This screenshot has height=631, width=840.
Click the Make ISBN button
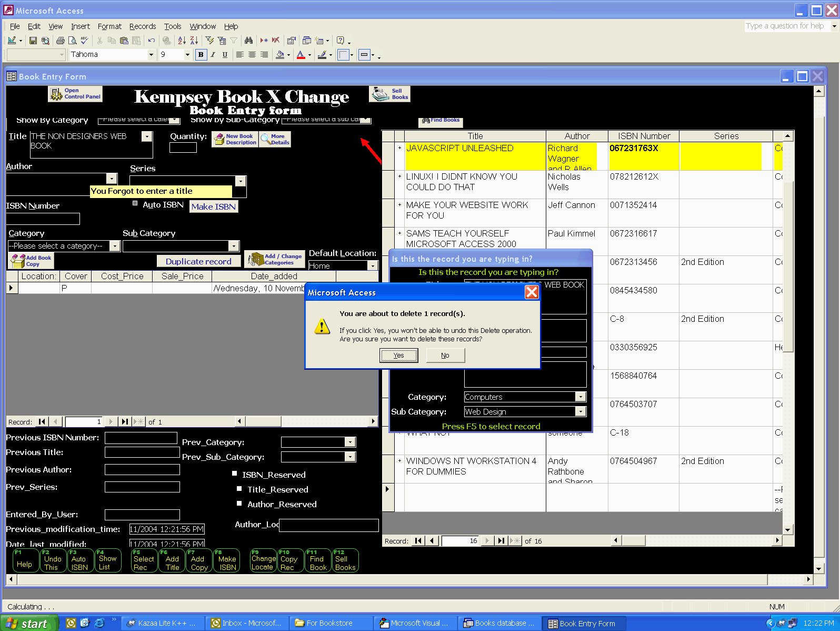pos(214,206)
